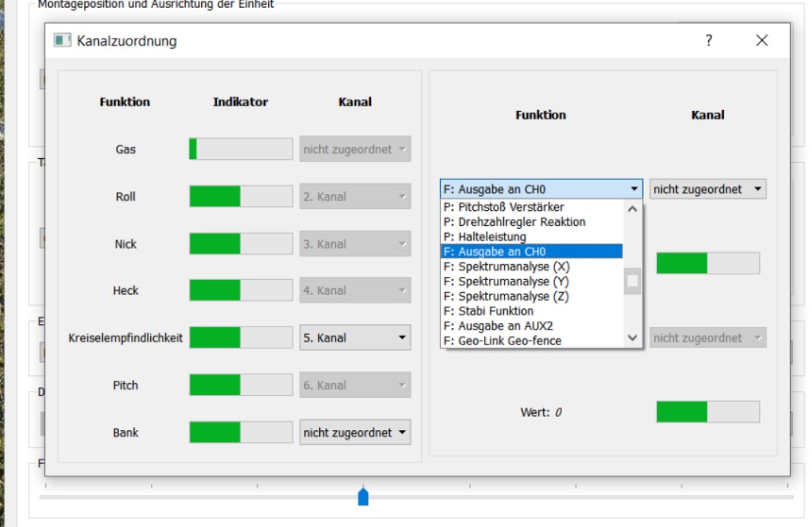
Task: Click the help question mark button
Action: (708, 41)
